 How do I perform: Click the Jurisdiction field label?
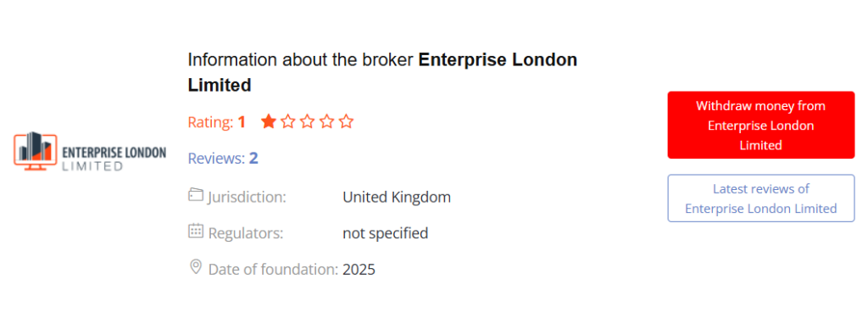coord(247,197)
